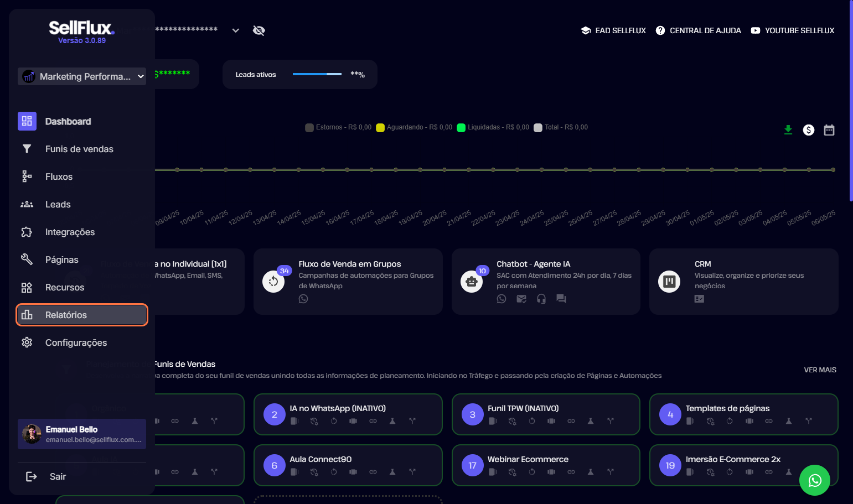Click link icon in Templates de páginas funnel
Screen dimensions: 853x504
[x=769, y=421]
